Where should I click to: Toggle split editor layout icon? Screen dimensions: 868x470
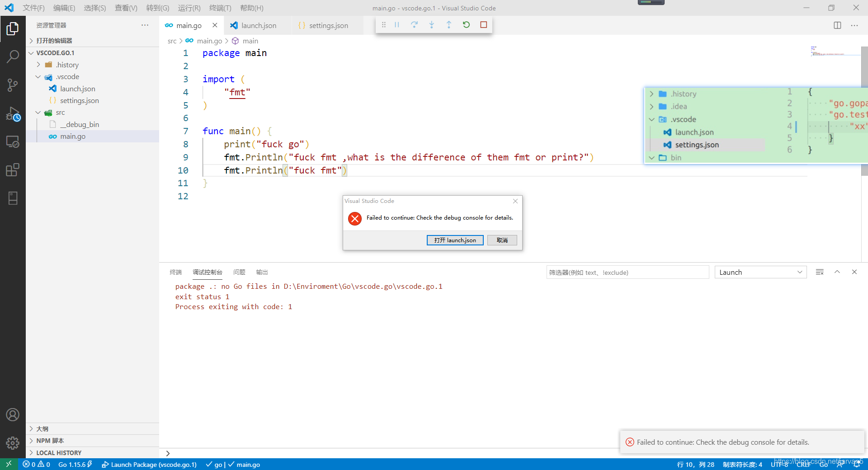pyautogui.click(x=837, y=25)
